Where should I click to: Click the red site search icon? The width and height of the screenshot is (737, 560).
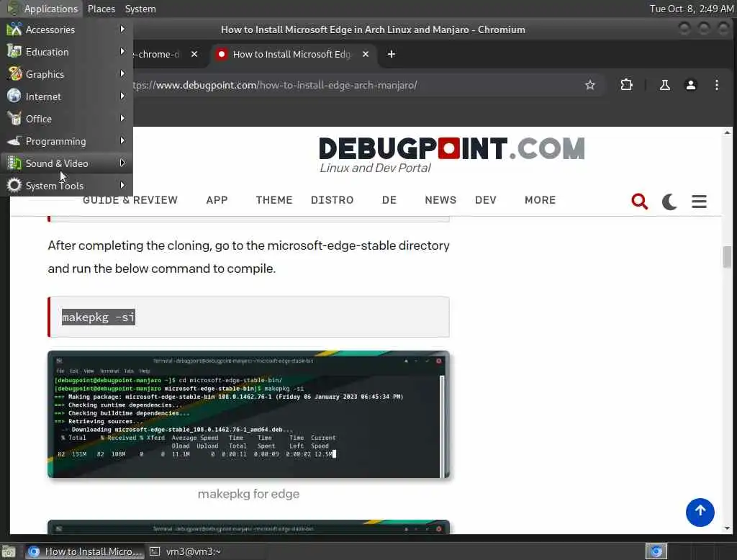(x=639, y=202)
